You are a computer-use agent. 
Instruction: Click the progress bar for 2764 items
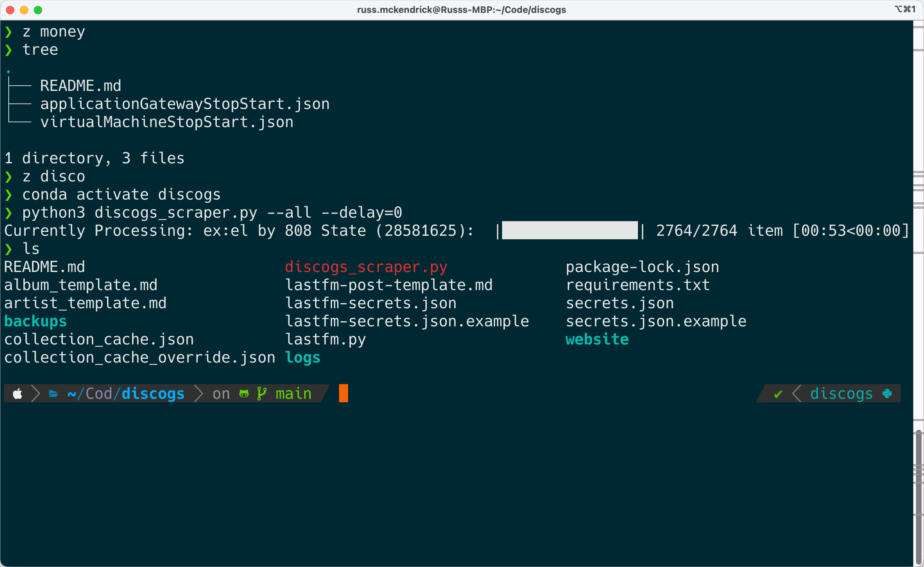point(569,231)
